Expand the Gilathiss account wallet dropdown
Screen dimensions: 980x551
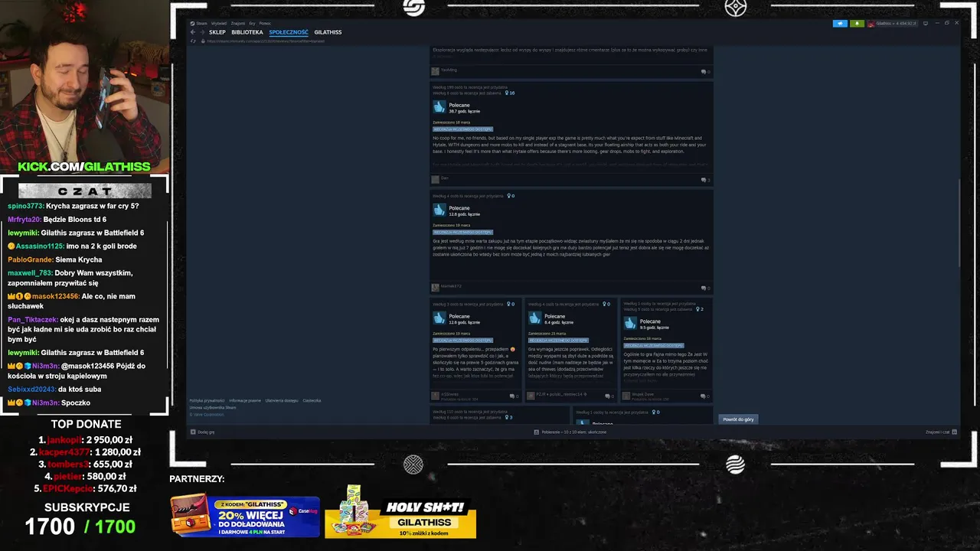pos(892,24)
